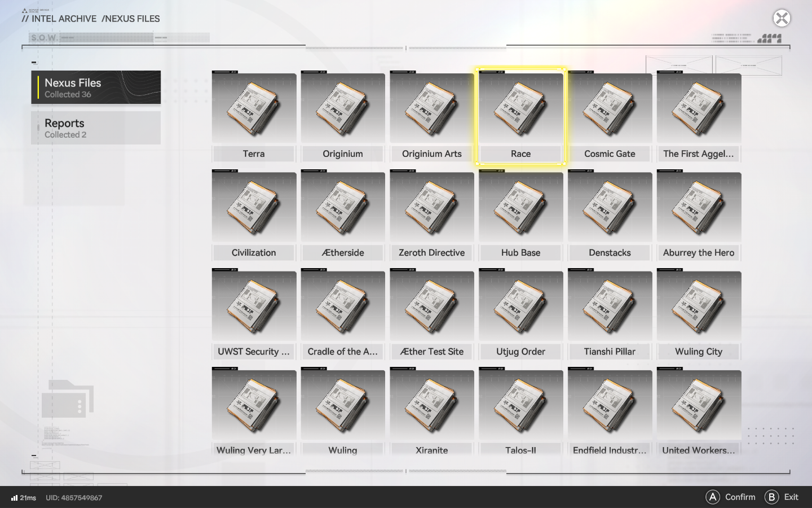Close the Intel Archive screen
This screenshot has height=508, width=812.
click(782, 18)
